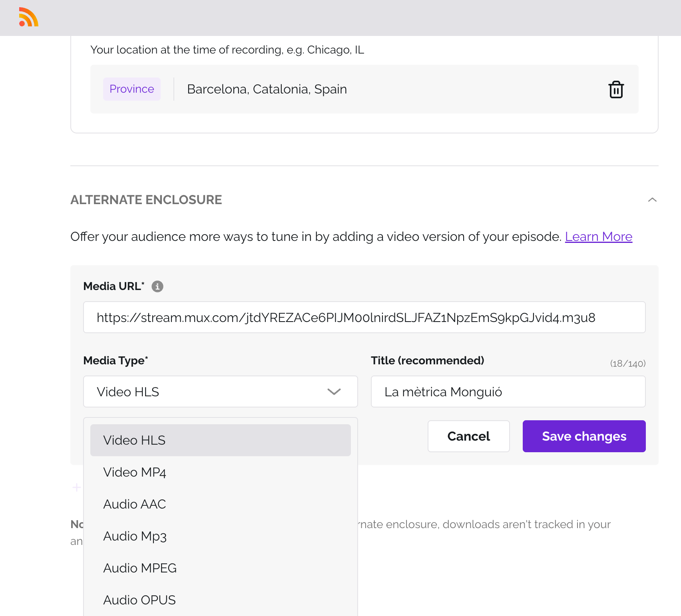The height and width of the screenshot is (616, 681).
Task: Collapse the Alternate Enclosure section
Action: [x=651, y=200]
